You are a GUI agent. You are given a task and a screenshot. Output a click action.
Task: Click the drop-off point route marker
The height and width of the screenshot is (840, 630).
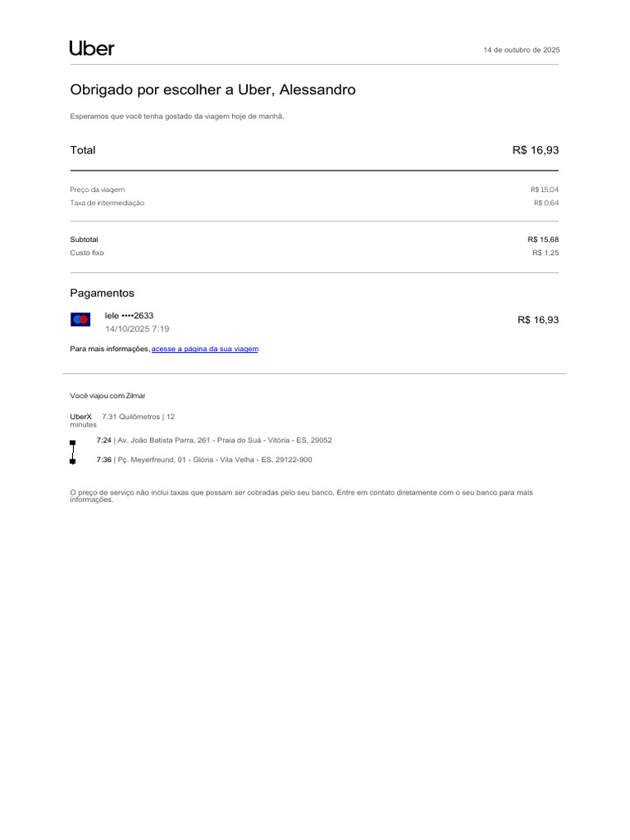tap(73, 461)
